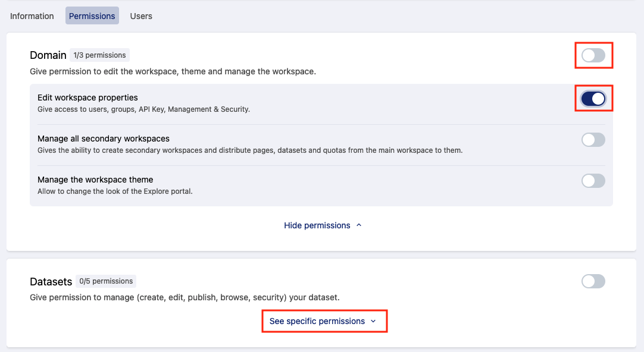
Task: Switch to the Users tab
Action: click(141, 16)
